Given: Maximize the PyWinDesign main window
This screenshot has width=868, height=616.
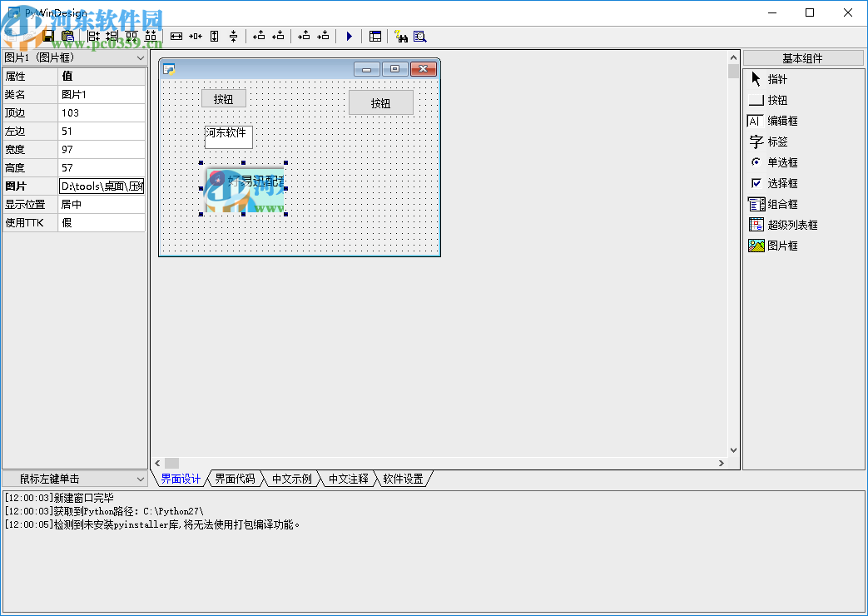Looking at the screenshot, I should pos(809,12).
